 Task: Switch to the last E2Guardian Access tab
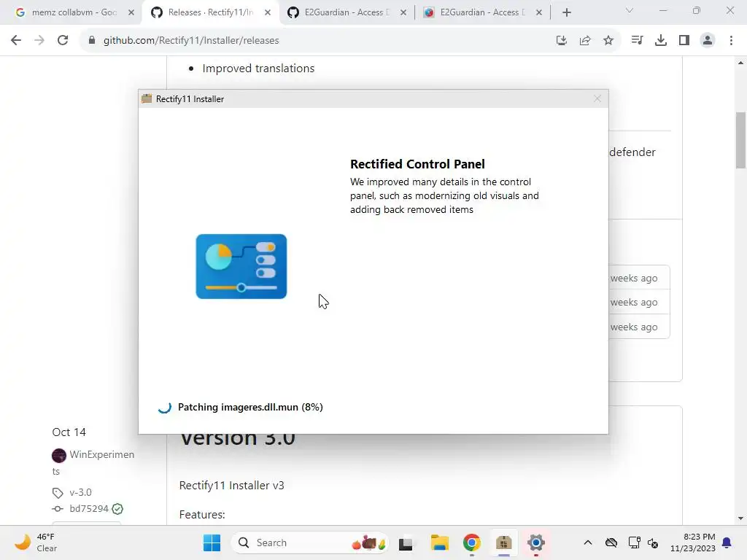coord(483,12)
